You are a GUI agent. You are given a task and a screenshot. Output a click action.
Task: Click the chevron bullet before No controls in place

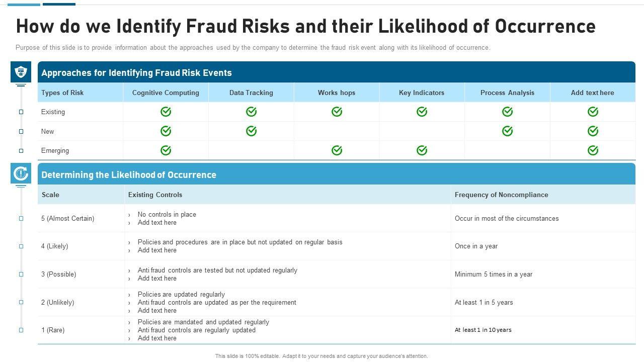click(x=129, y=215)
